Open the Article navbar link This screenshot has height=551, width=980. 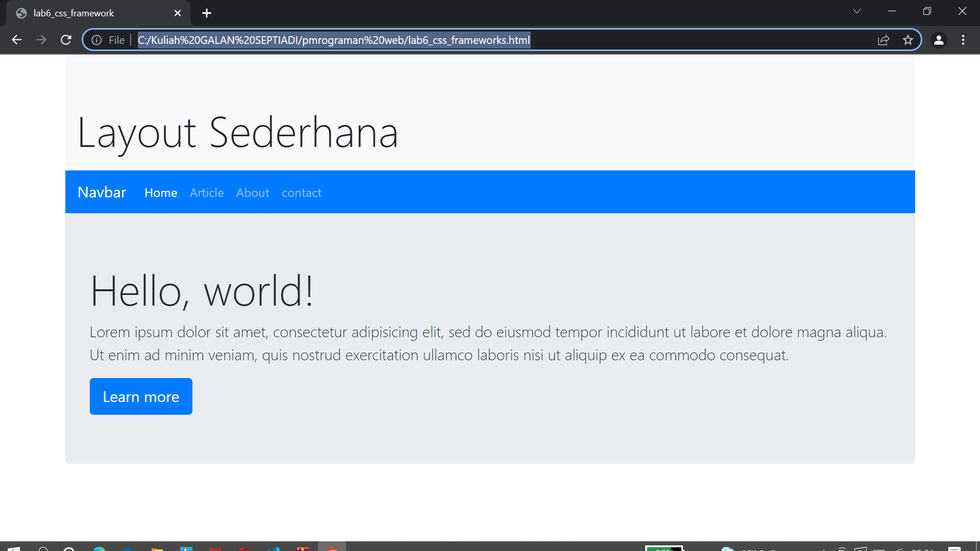pyautogui.click(x=206, y=192)
